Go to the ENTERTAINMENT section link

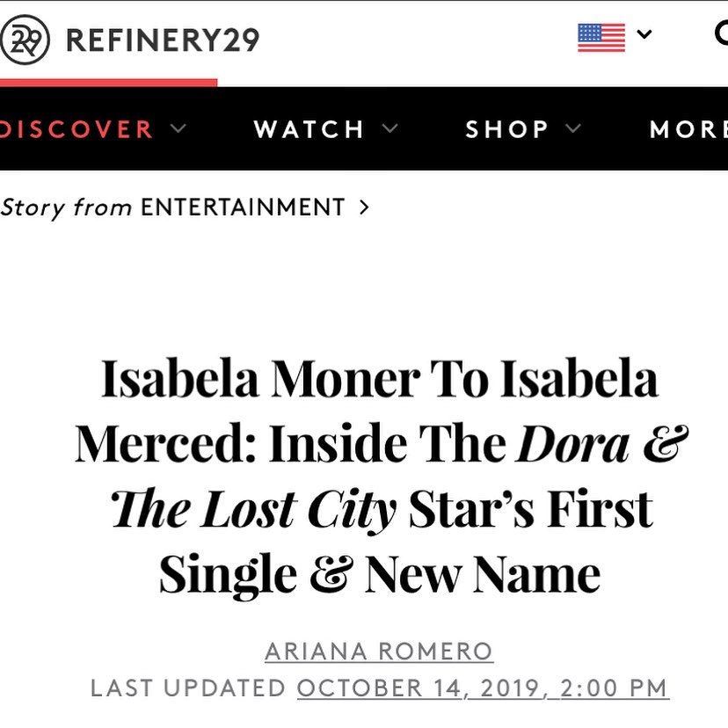[x=243, y=207]
